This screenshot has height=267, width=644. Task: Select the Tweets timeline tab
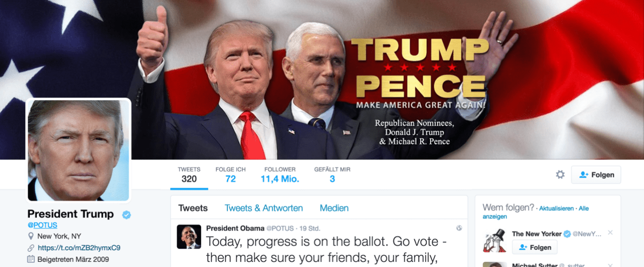(193, 208)
